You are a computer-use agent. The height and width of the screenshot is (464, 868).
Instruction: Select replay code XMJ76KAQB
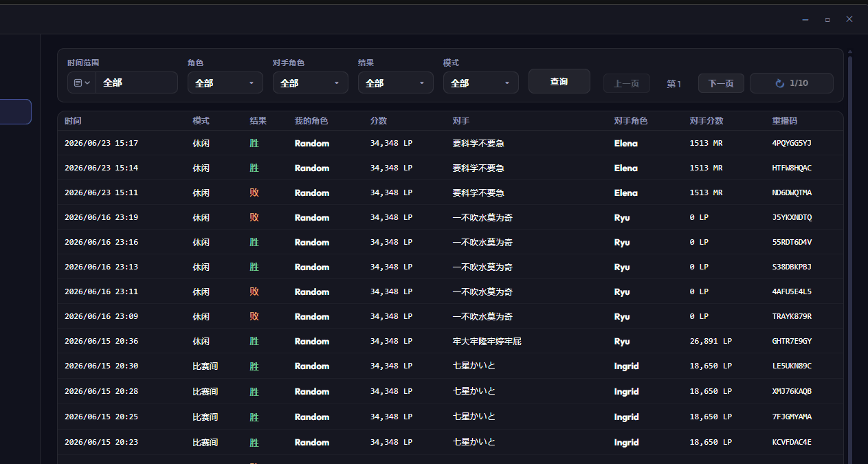792,392
